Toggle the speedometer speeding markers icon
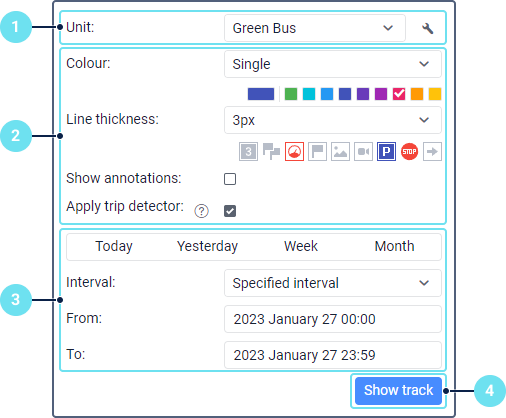Image resolution: width=506 pixels, height=418 pixels. (294, 152)
